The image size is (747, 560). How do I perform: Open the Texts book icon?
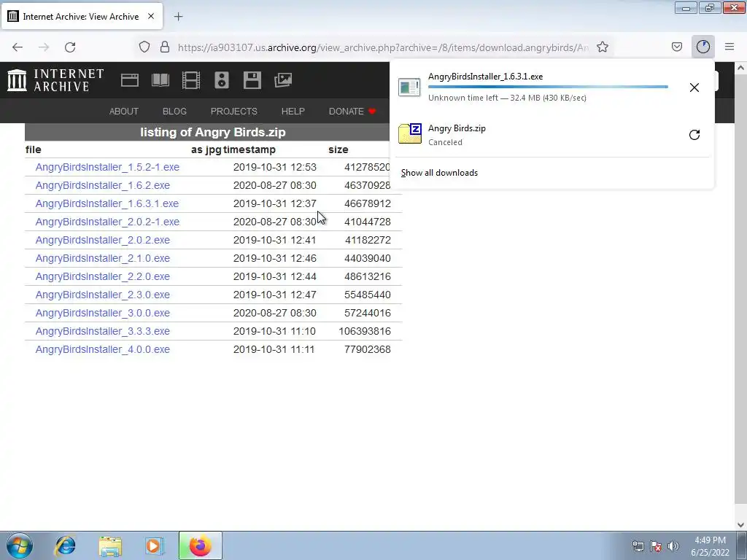click(x=160, y=80)
